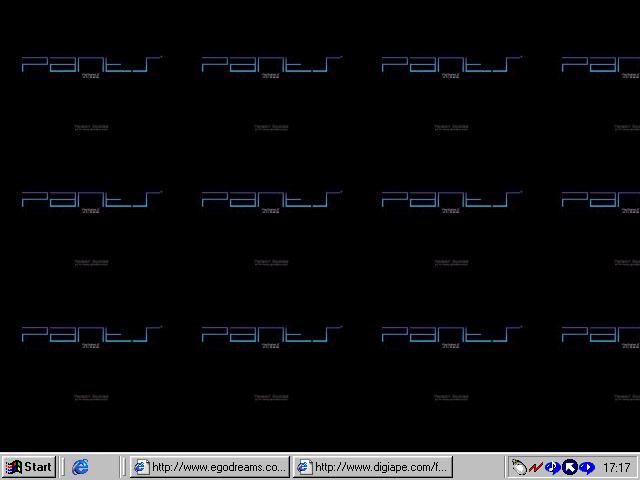Click the Windows flag logo on Start

coord(14,467)
